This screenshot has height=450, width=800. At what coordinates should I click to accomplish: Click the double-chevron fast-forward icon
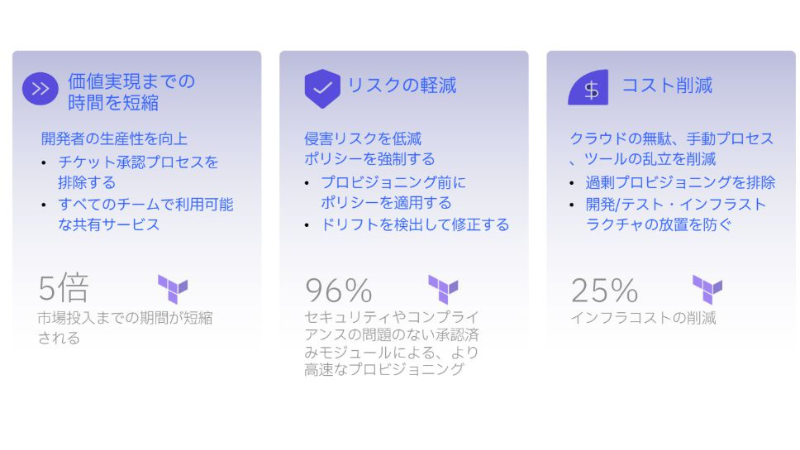click(x=40, y=89)
